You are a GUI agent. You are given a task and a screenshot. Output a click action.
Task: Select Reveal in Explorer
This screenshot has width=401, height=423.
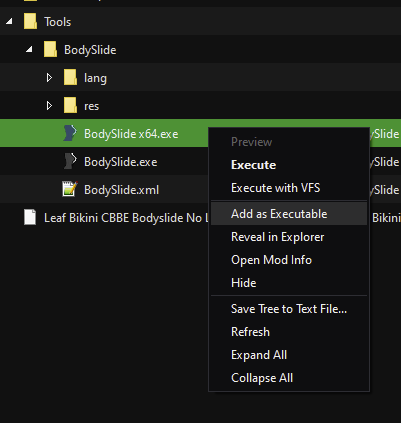coord(289,237)
